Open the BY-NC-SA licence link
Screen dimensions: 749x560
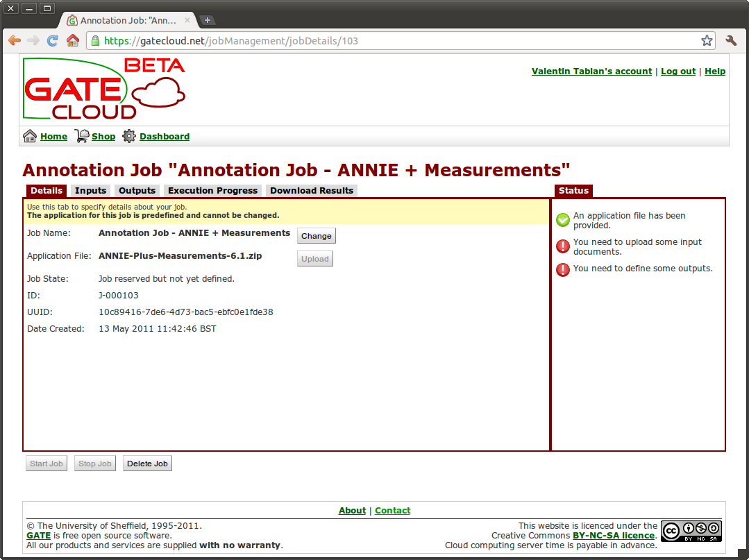click(614, 536)
